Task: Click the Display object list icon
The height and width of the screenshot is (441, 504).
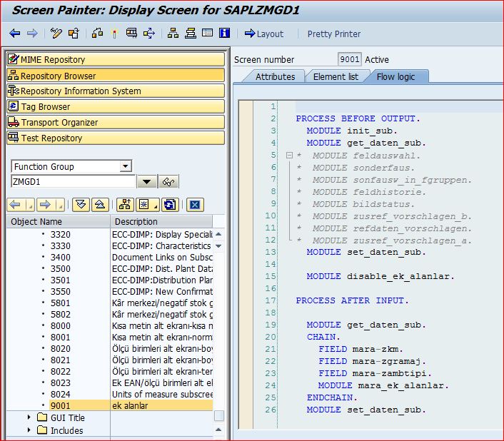Action: (x=173, y=34)
